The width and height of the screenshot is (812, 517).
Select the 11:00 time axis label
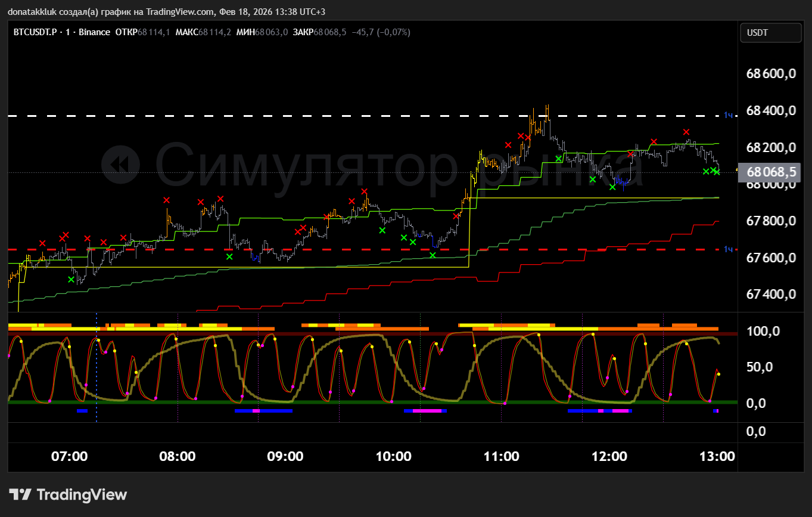tap(501, 457)
